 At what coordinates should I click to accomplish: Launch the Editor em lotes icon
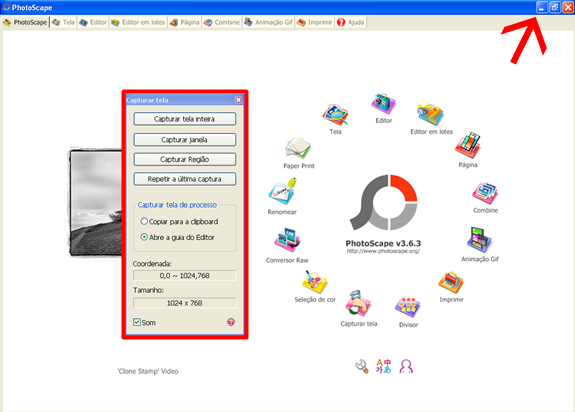[431, 115]
